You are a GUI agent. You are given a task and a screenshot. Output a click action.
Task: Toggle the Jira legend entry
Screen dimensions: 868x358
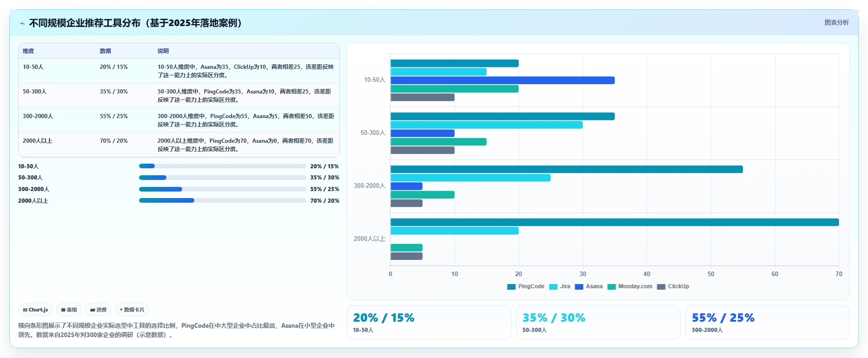coord(560,286)
